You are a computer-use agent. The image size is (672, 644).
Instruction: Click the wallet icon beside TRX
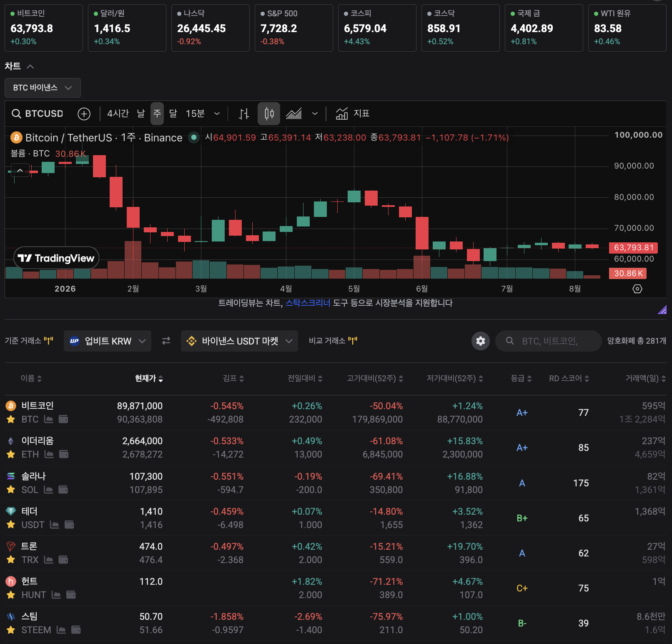pos(63,560)
